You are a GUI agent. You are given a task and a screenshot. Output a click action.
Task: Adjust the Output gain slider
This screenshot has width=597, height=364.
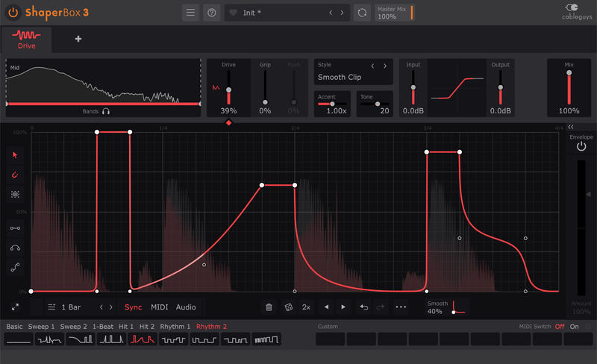click(x=500, y=87)
